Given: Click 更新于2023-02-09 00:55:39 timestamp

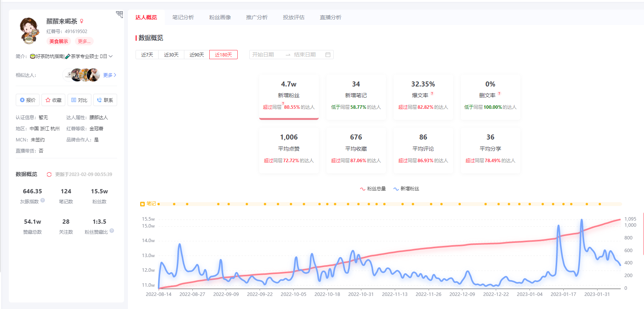Looking at the screenshot, I should [84, 174].
